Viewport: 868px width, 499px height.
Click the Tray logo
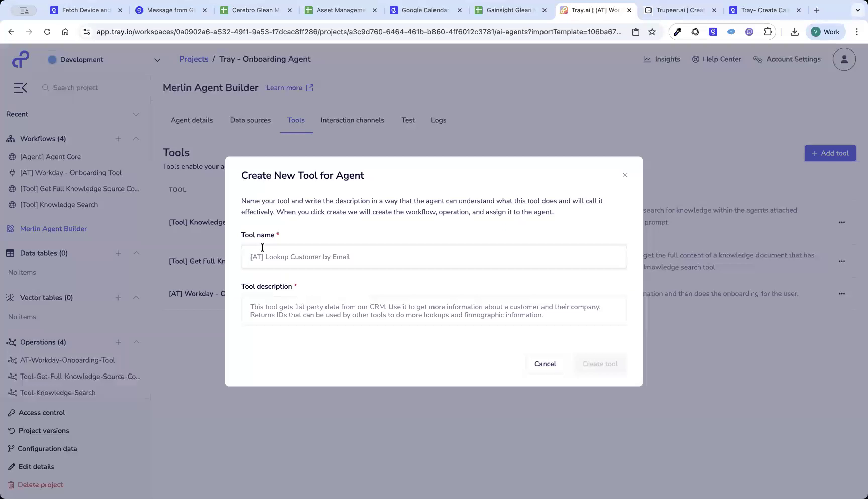pos(20,59)
